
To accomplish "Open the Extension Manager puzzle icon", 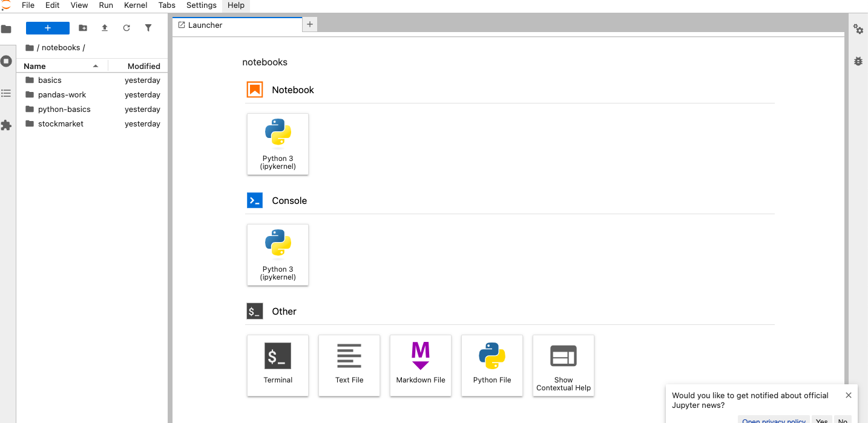I will (6, 125).
